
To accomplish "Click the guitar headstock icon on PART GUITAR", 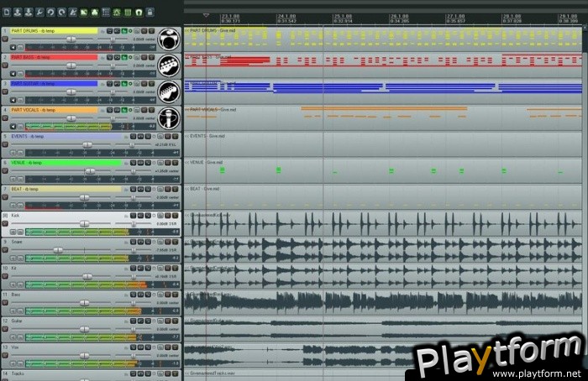I will click(169, 91).
